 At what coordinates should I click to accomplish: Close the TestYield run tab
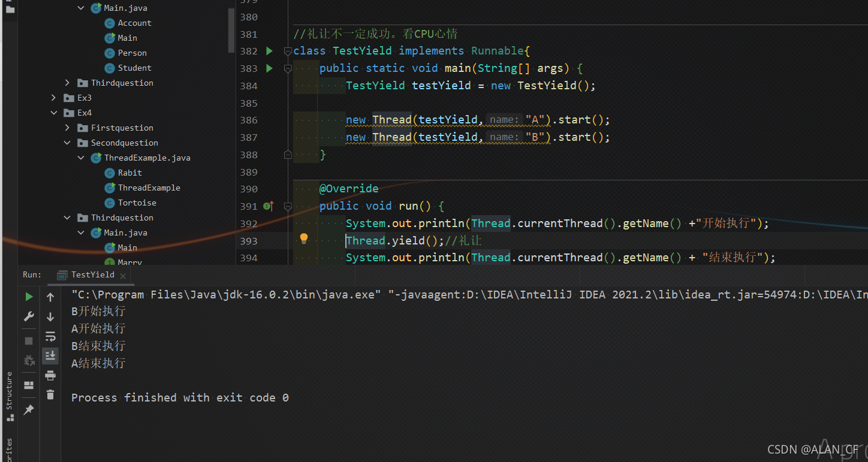(x=123, y=276)
